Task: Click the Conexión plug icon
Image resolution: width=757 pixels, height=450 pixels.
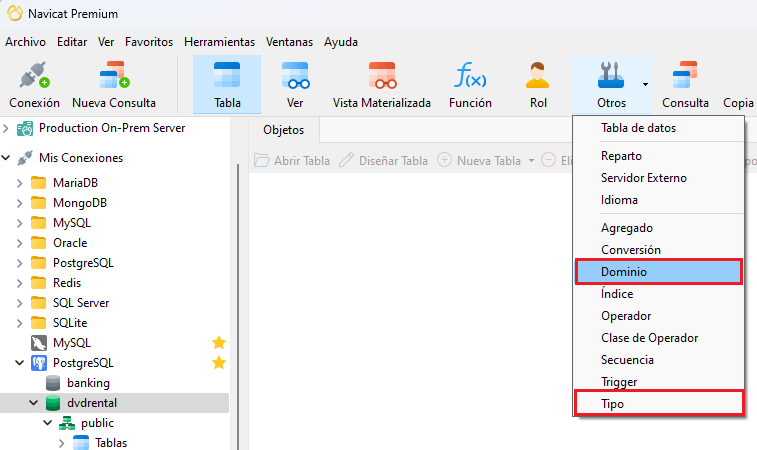Action: 34,75
